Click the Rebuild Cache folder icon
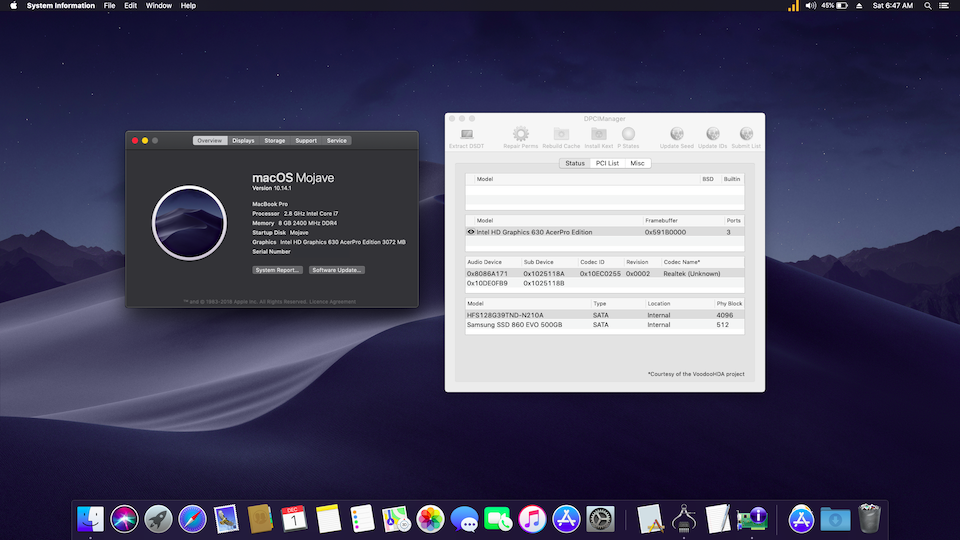This screenshot has height=540, width=960. 561,134
